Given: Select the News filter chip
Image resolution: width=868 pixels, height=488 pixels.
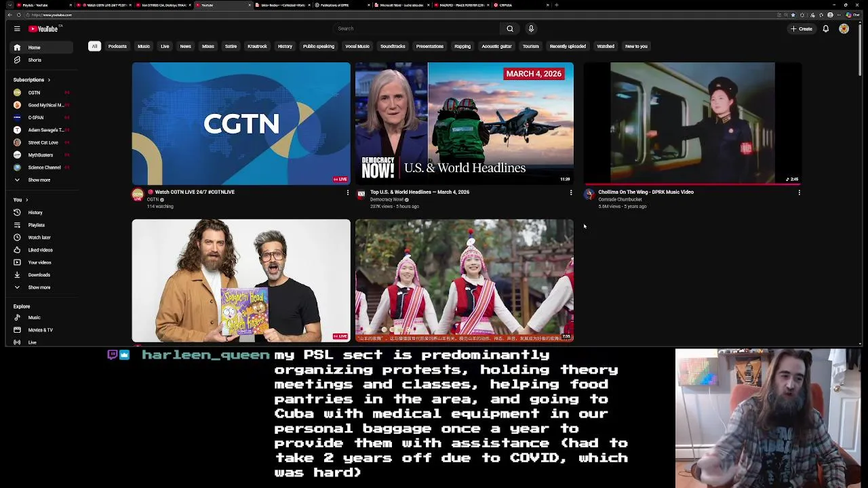Looking at the screenshot, I should (186, 46).
